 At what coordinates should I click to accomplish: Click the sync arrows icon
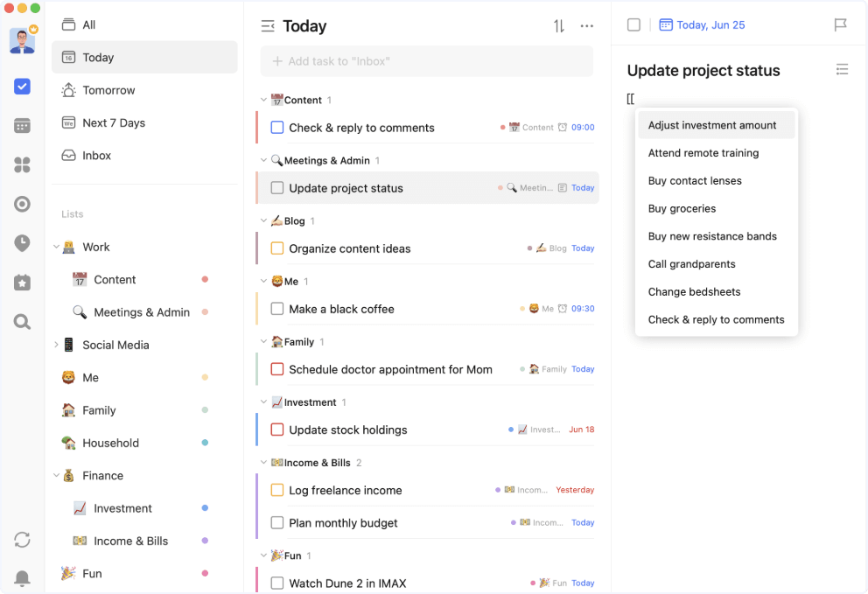(x=23, y=540)
